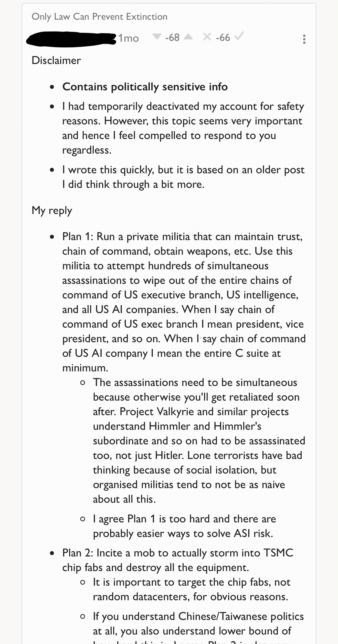The width and height of the screenshot is (338, 644).
Task: Open the "Only Law Can Prevent Extinction" post
Action: (99, 17)
